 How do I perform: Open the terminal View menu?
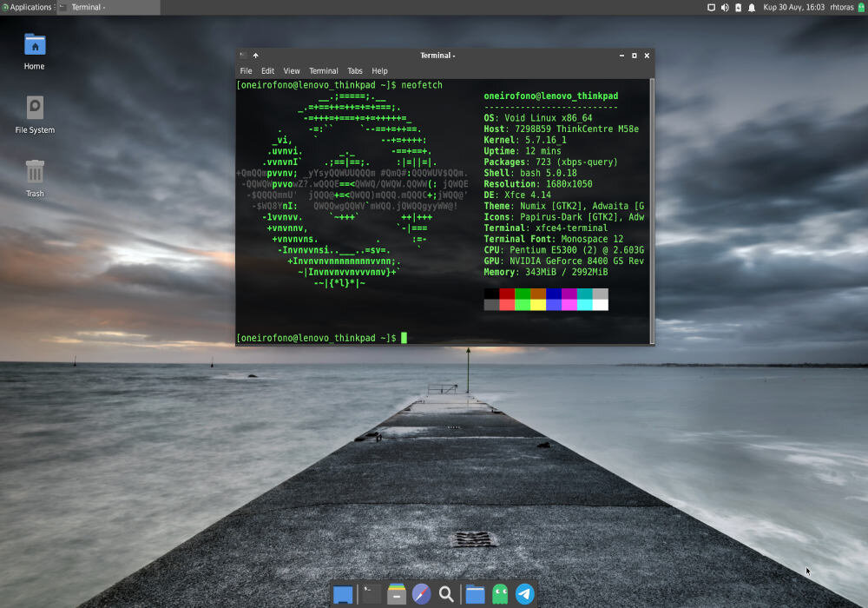[x=291, y=71]
